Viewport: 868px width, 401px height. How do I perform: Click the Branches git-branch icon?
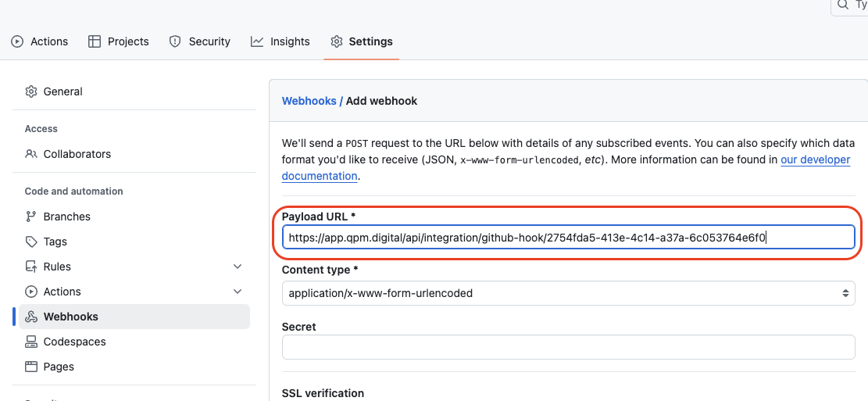31,217
